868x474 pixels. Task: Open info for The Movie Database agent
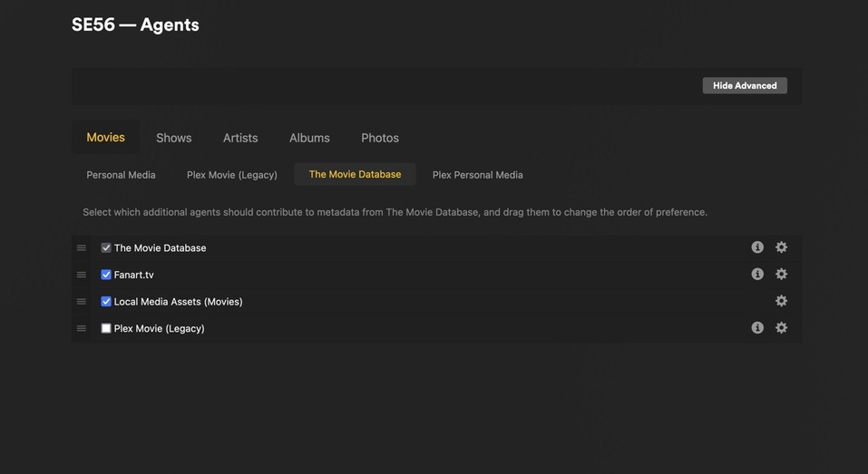[757, 247]
